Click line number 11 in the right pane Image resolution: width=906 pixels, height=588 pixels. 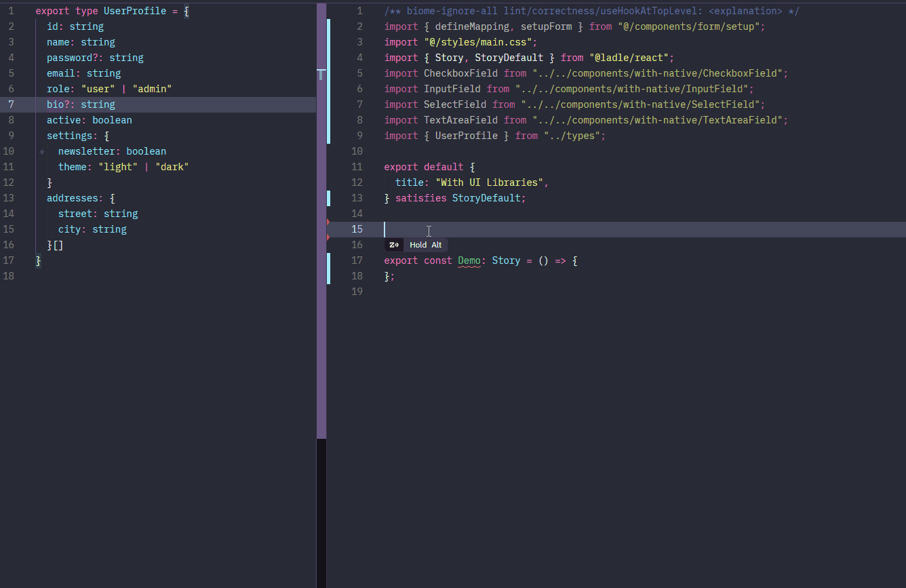pyautogui.click(x=357, y=167)
